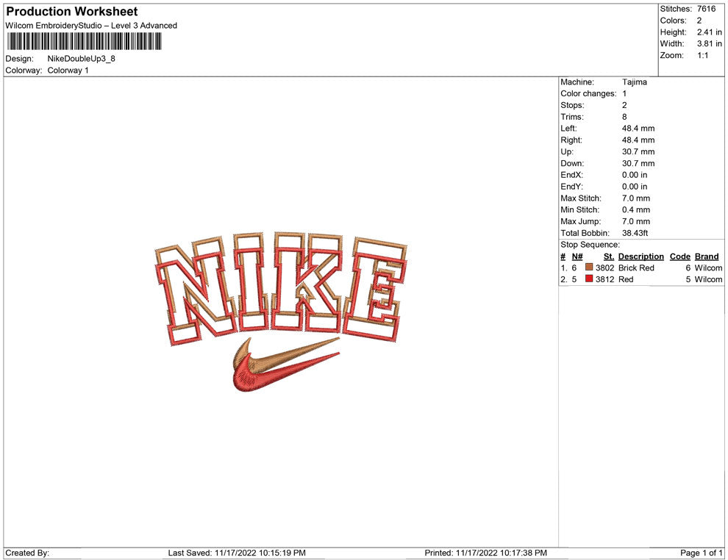Click the barcode under the title
Viewport: 728px width, 560px height.
click(x=84, y=42)
